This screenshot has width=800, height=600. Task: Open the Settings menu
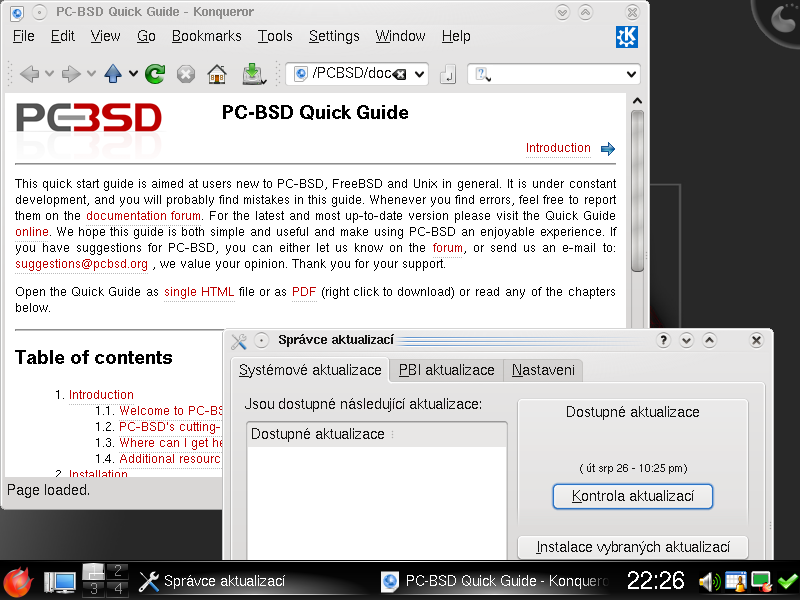(x=334, y=36)
